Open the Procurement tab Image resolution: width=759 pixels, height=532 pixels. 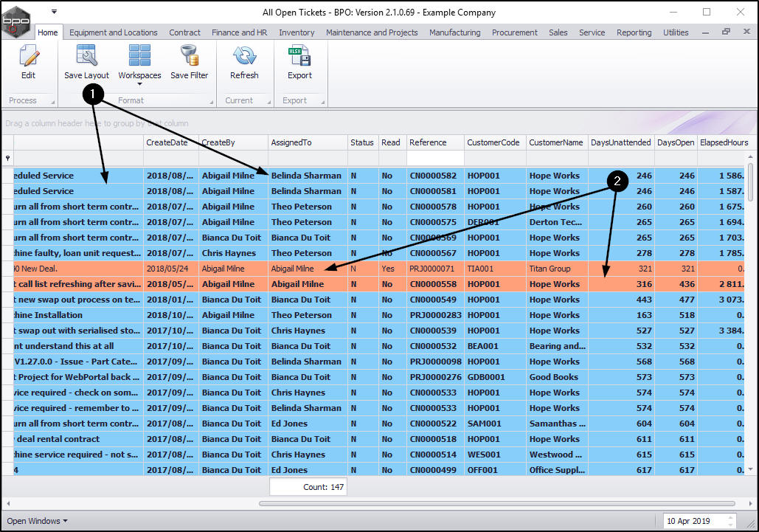tap(515, 32)
